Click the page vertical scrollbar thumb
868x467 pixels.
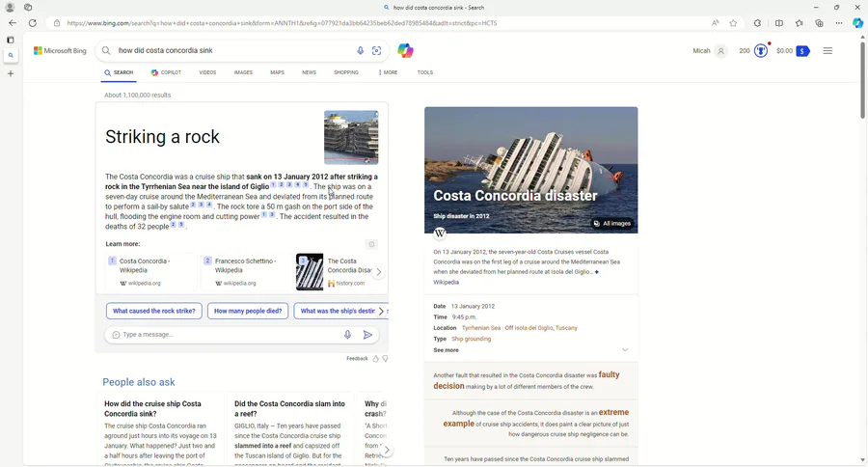pyautogui.click(x=862, y=80)
